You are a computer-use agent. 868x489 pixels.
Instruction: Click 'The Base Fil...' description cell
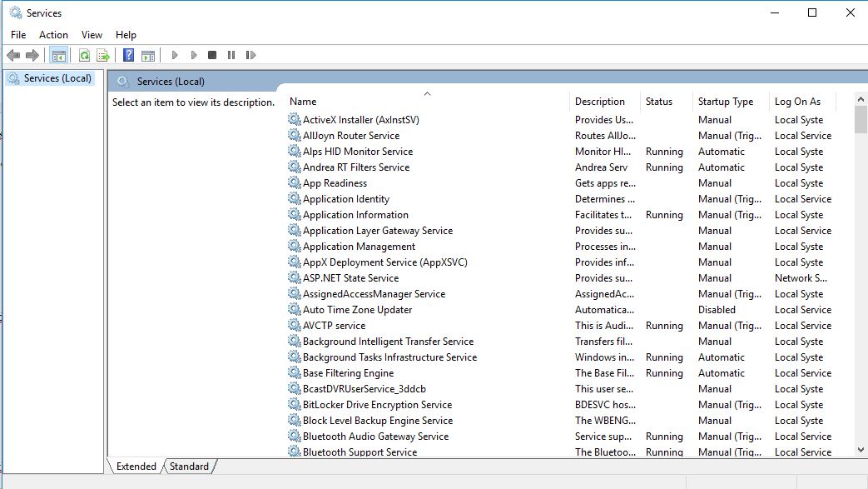point(604,373)
